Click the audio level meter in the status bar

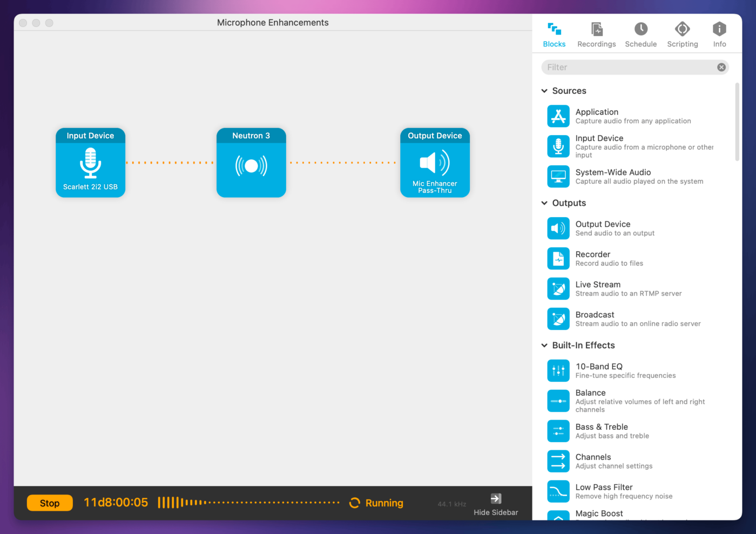tap(248, 503)
